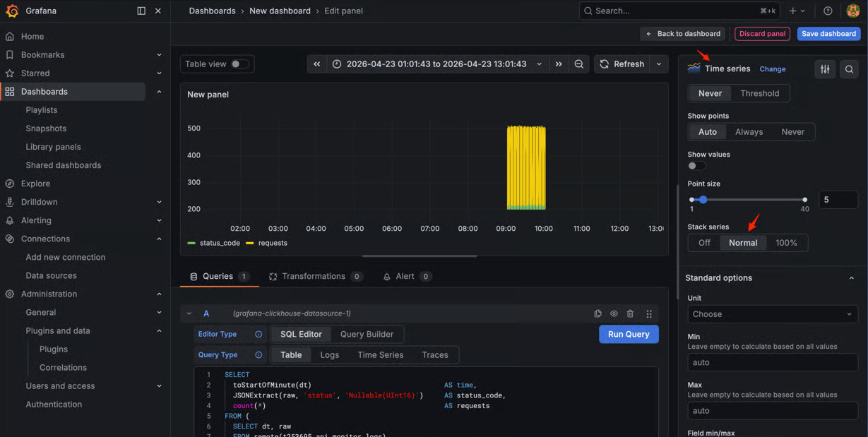Viewport: 868px width, 437px height.
Task: Open panel options filter sliders icon
Action: coord(825,69)
